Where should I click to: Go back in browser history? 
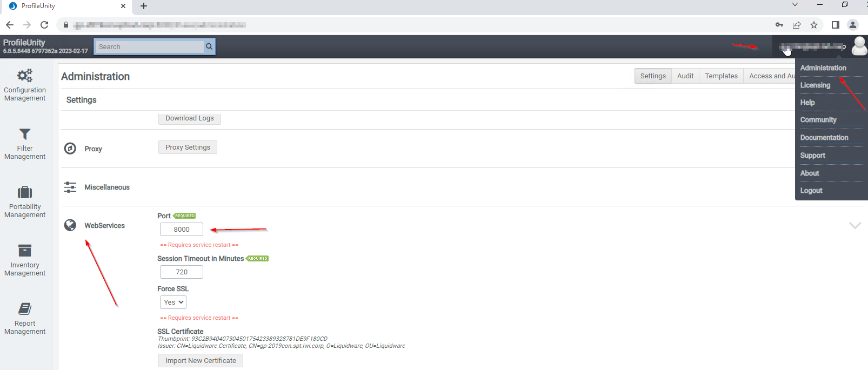[10, 25]
